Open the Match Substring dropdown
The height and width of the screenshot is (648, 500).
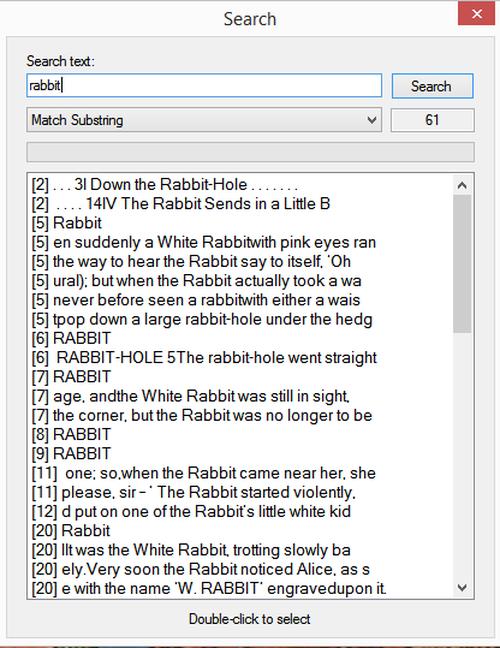pyautogui.click(x=204, y=120)
